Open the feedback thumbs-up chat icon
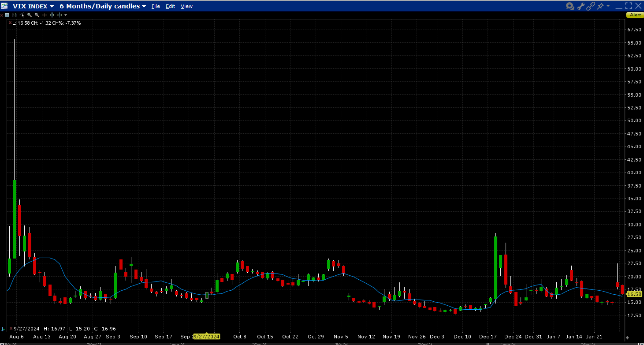Viewport: 644px width, 345px height. (570, 6)
